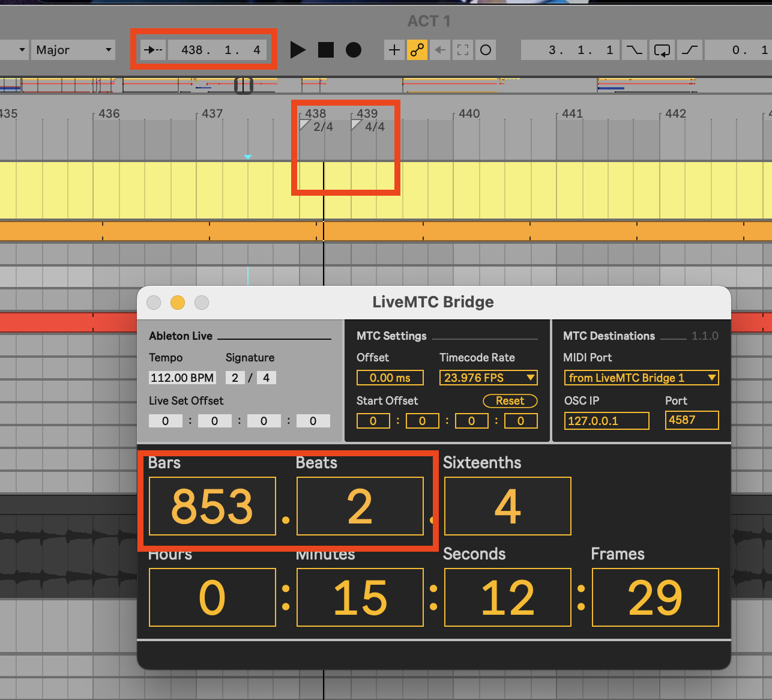Click the 0.00 ms Offset field
Image resolution: width=772 pixels, height=700 pixels.
pos(390,378)
